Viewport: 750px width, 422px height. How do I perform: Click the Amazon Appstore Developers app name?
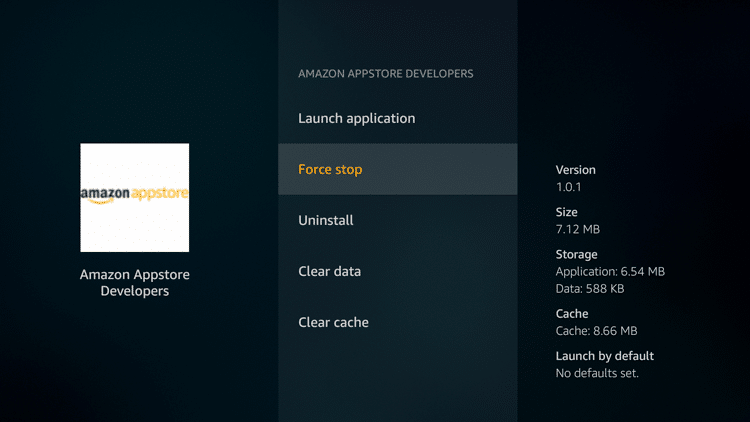coord(134,283)
